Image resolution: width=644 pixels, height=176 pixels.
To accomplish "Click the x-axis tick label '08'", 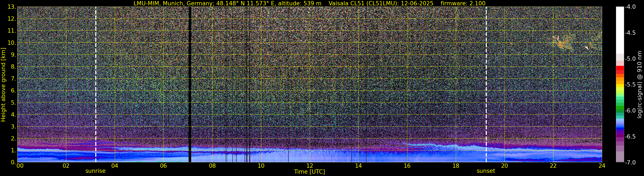I will pos(212,166).
